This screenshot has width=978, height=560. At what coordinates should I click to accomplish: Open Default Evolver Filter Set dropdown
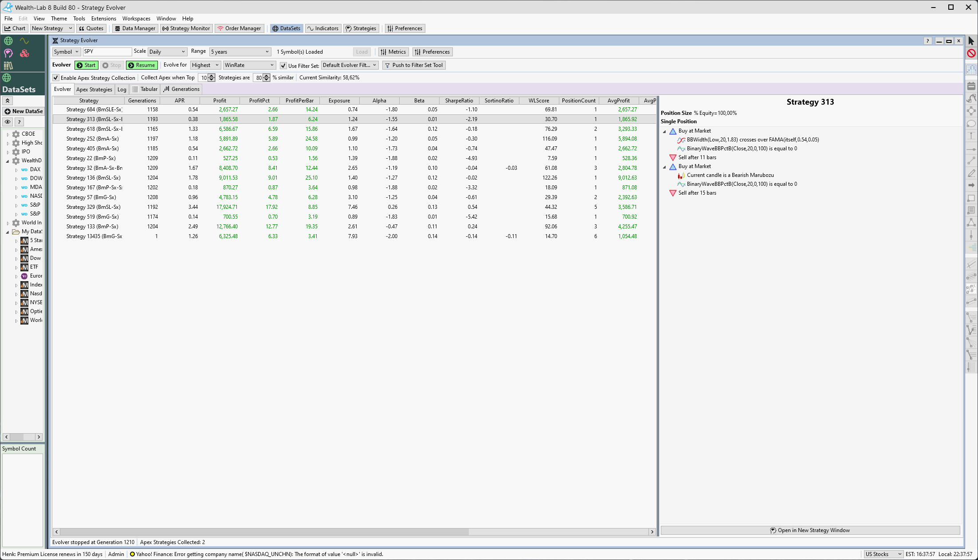point(350,65)
